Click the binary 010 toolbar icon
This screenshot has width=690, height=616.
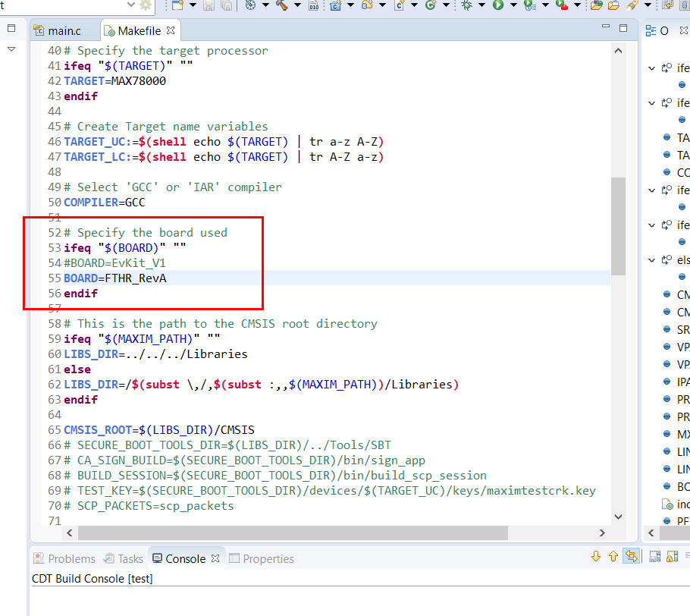coord(314,5)
